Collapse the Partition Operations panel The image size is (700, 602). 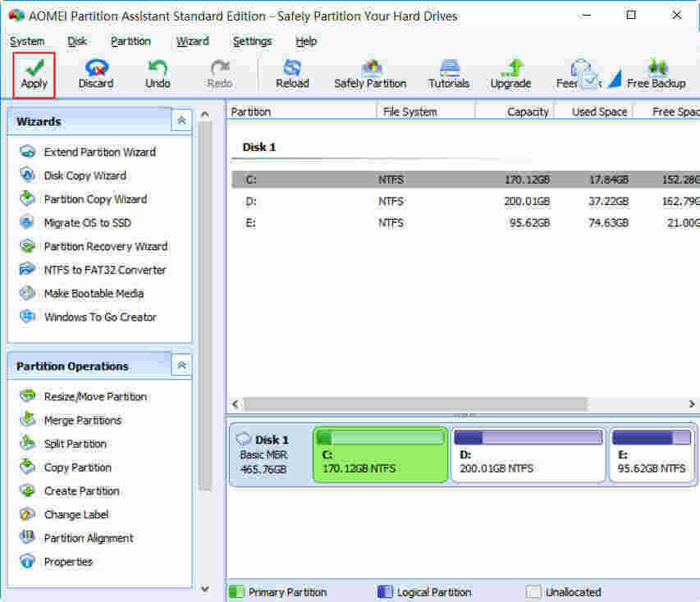point(181,366)
